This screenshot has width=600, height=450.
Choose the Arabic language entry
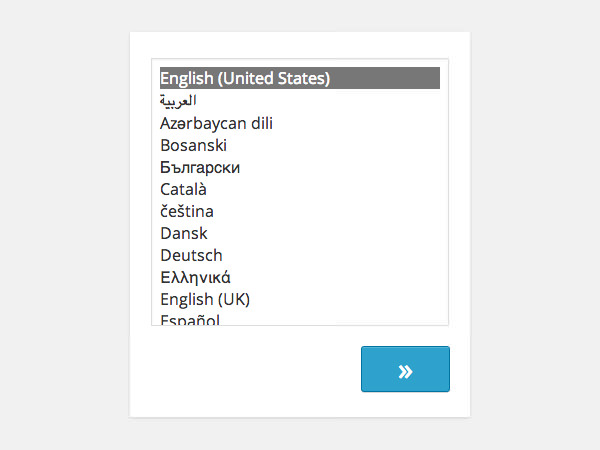[x=178, y=101]
